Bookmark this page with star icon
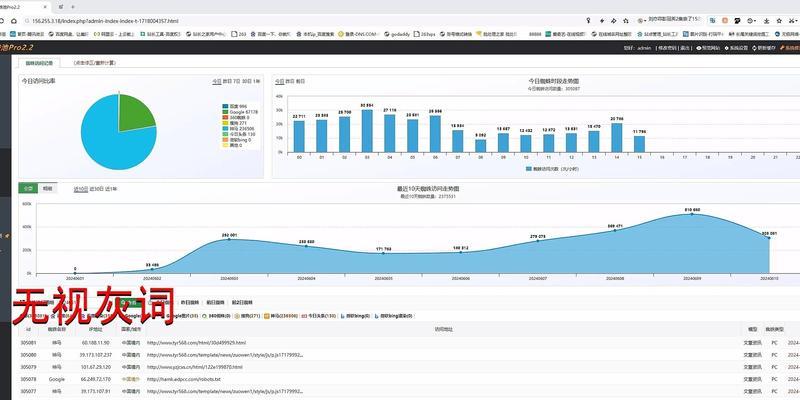Screen dimensions: 800x400 coord(626,21)
